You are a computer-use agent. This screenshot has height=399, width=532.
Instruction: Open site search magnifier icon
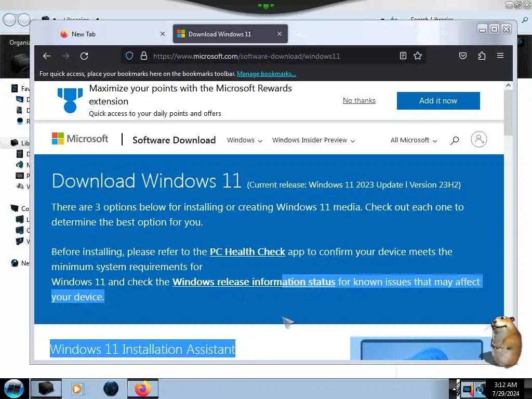coord(455,140)
